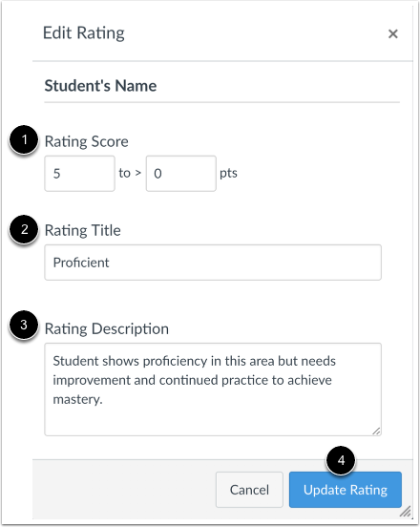Click the Update Rating button

coord(346,490)
